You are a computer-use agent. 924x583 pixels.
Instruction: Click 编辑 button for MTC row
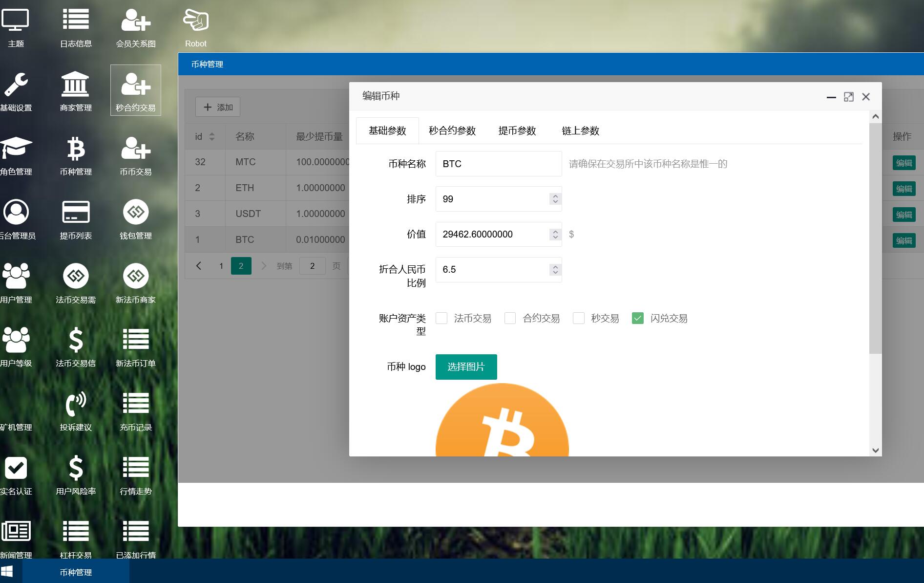(x=904, y=163)
